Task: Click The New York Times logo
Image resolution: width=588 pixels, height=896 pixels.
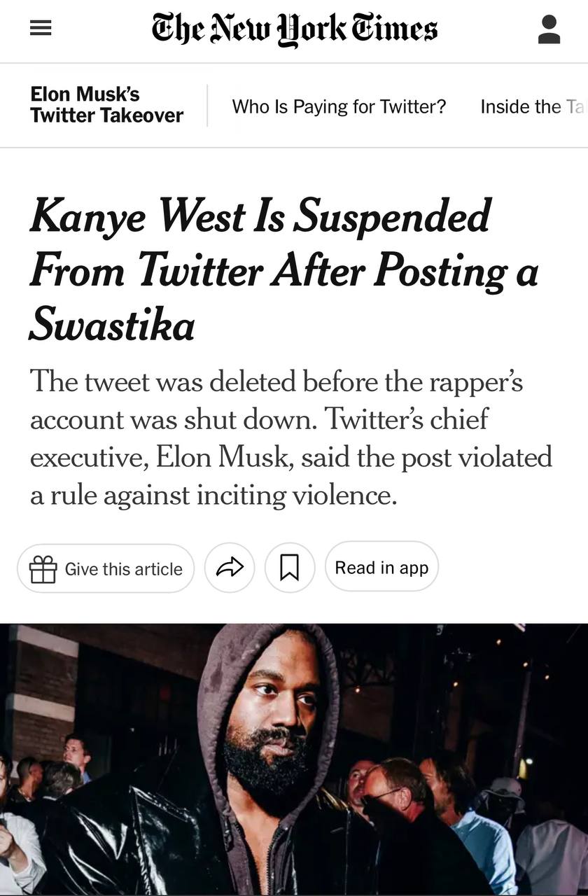Action: [x=294, y=29]
